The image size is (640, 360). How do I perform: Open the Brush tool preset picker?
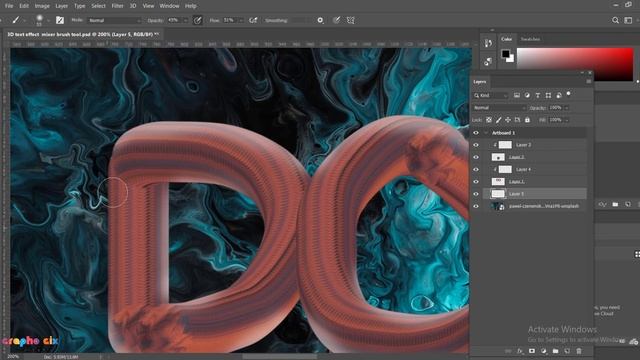(16, 20)
